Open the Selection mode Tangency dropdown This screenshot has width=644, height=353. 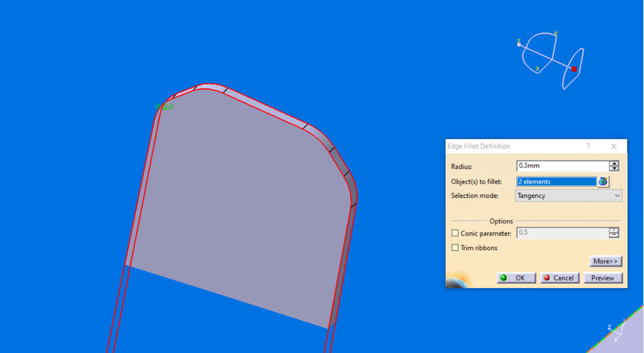[x=568, y=195]
